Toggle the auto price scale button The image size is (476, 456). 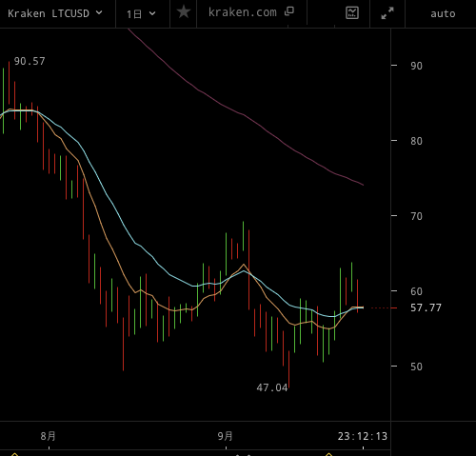tap(443, 14)
